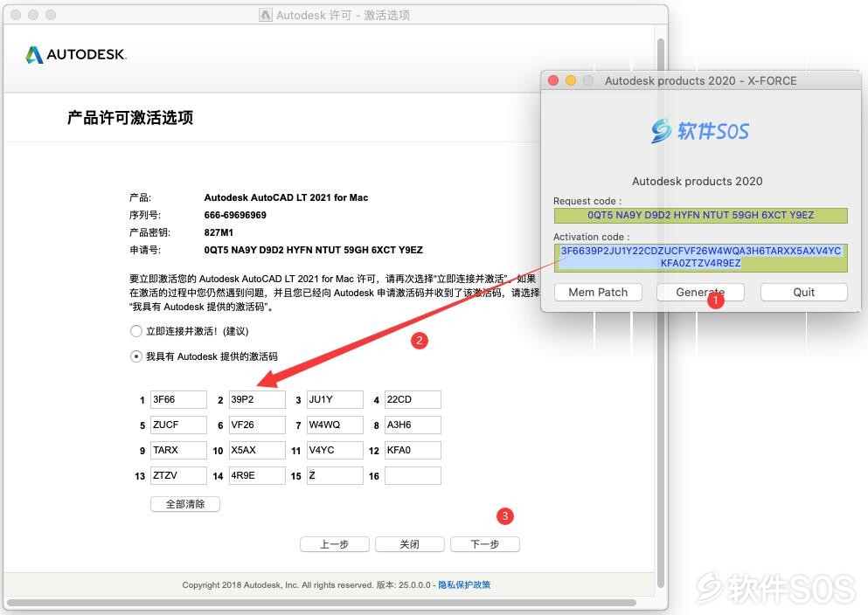Screen dimensions: 868x615
Task: Click activation field 2 containing 39P2
Action: pos(257,399)
